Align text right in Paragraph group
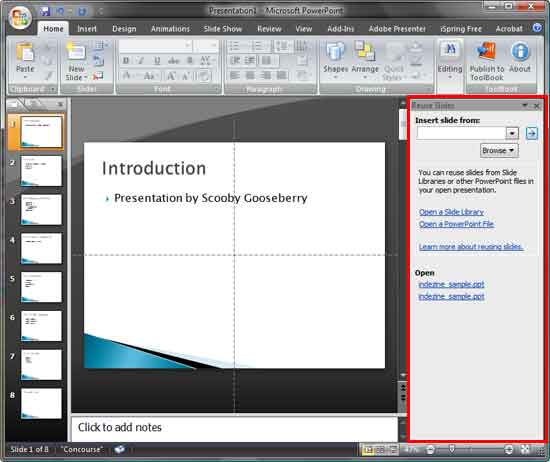The height and width of the screenshot is (462, 550). [x=266, y=75]
